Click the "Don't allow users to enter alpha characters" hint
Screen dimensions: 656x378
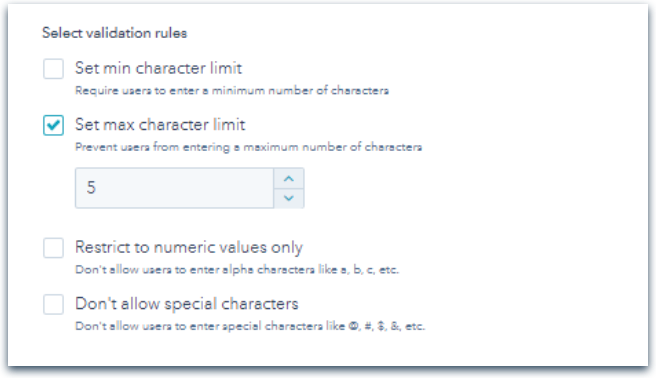click(x=237, y=270)
